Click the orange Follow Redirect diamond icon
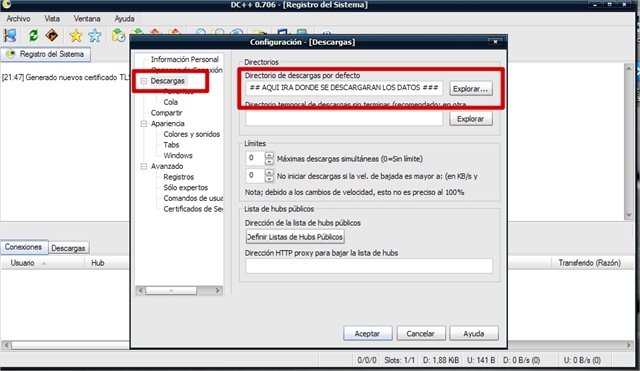This screenshot has width=640, height=371. (x=52, y=36)
